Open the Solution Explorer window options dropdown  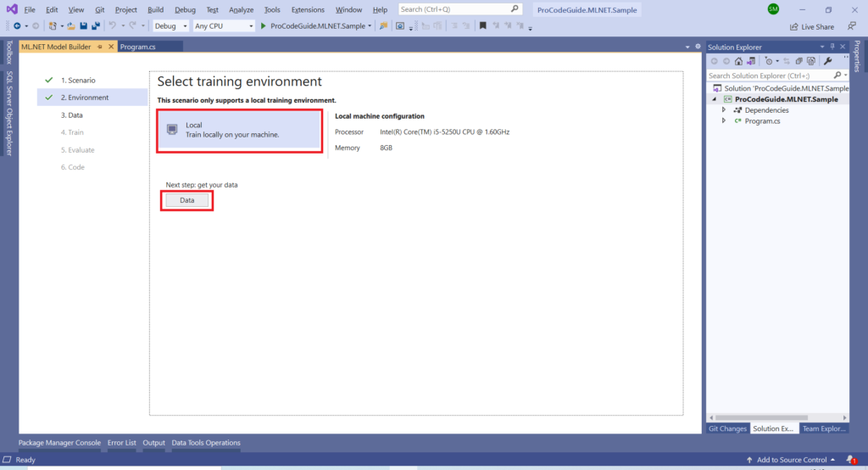[x=822, y=48]
